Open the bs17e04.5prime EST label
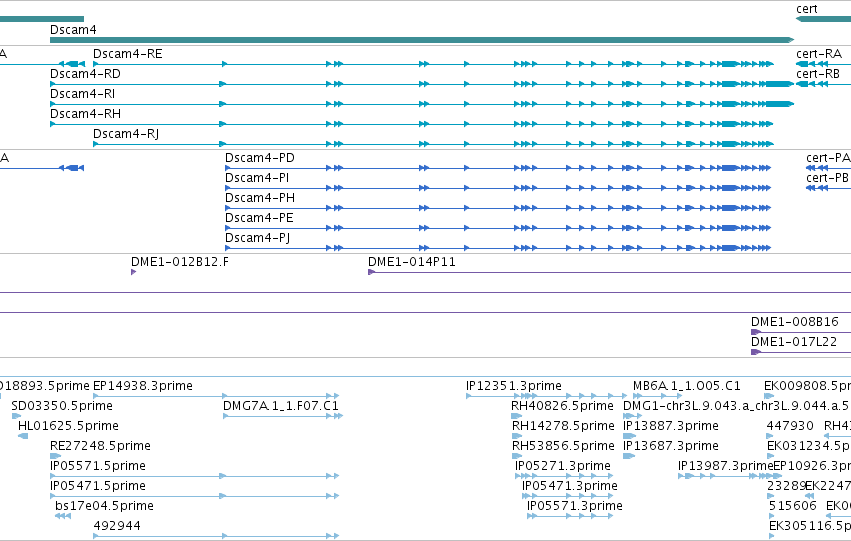 pyautogui.click(x=104, y=506)
